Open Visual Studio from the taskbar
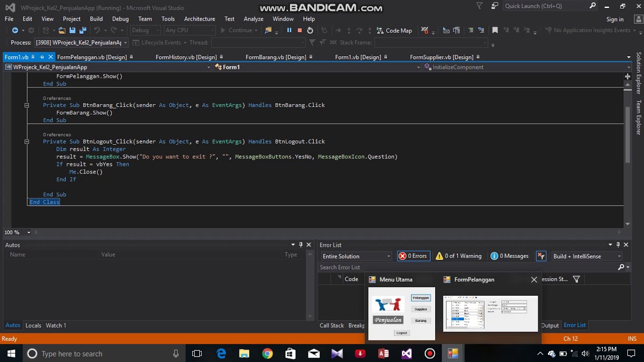 tap(407, 353)
